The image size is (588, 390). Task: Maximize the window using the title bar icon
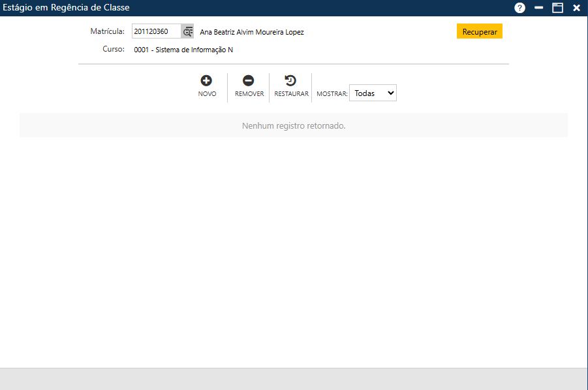click(x=557, y=8)
